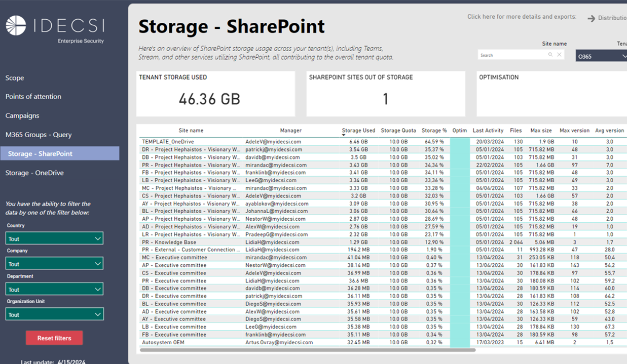Expand the Organization Unit filter dropdown
The image size is (627, 364).
pyautogui.click(x=54, y=314)
